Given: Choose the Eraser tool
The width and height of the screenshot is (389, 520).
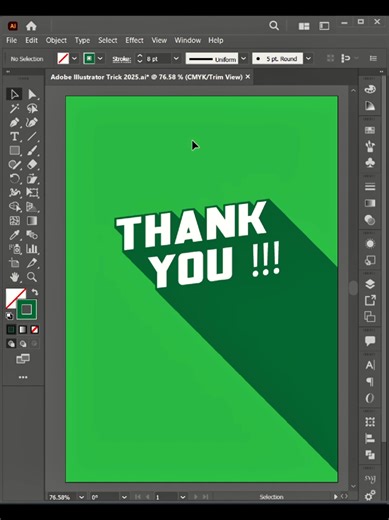Looking at the screenshot, I should (x=32, y=165).
